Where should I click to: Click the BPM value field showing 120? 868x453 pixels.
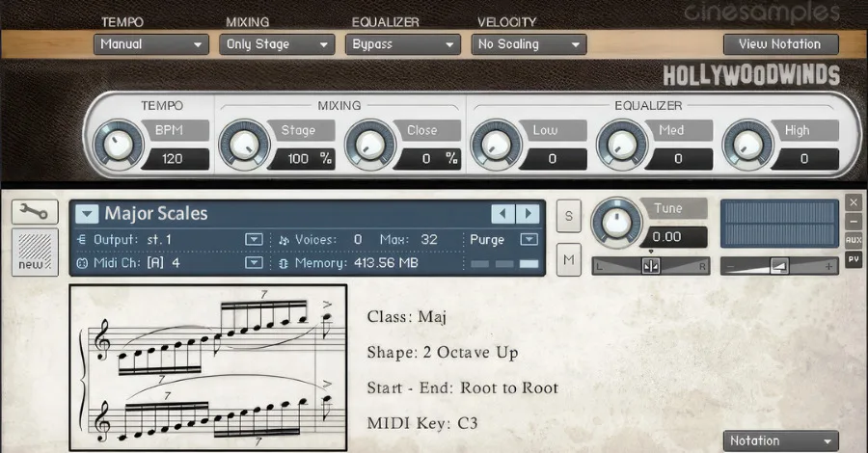pyautogui.click(x=176, y=159)
